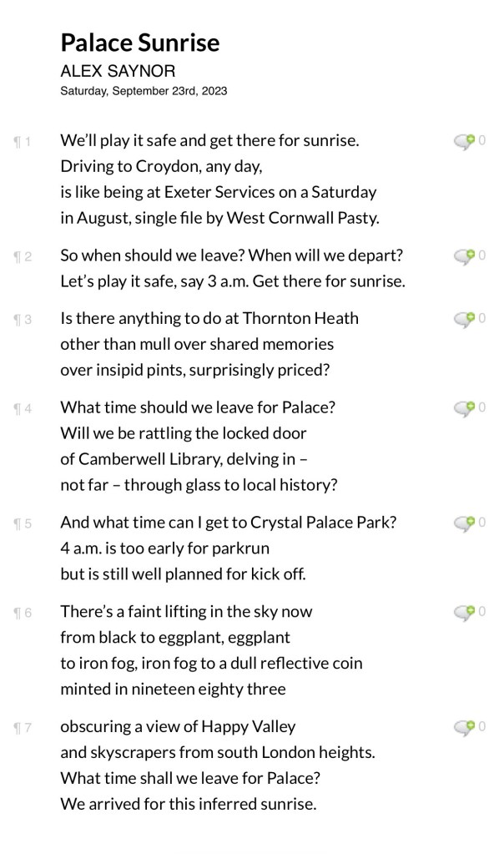Click the author name ALEX SAYNOR
This screenshot has height=854, width=504.
118,71
